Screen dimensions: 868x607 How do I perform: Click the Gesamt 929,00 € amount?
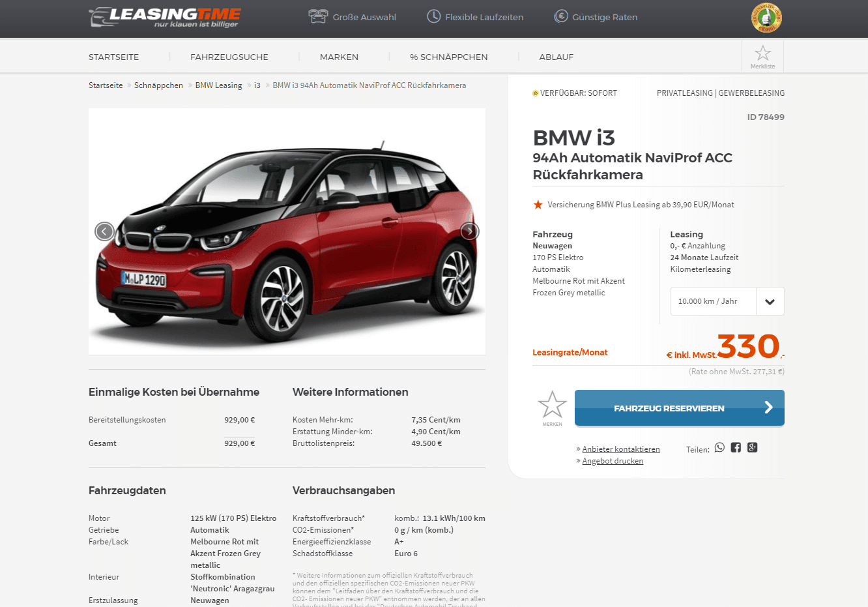(x=239, y=443)
